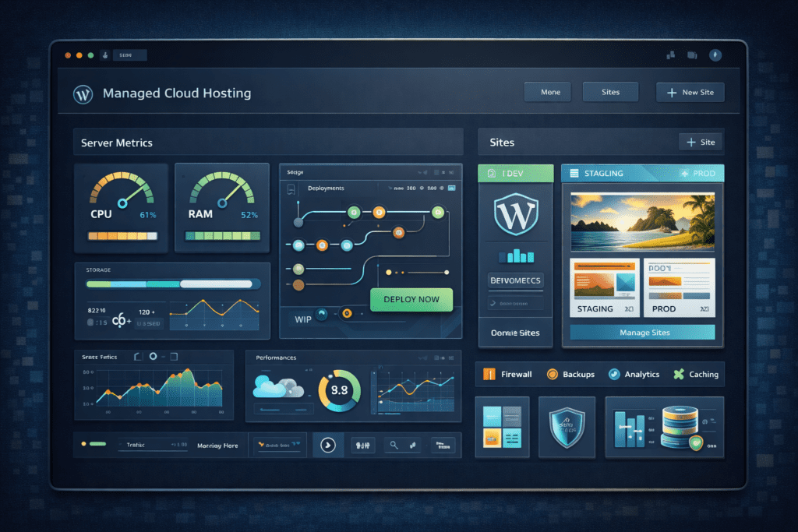
Task: Expand the dropdown beside the orange bird icon
Action: pyautogui.click(x=277, y=444)
